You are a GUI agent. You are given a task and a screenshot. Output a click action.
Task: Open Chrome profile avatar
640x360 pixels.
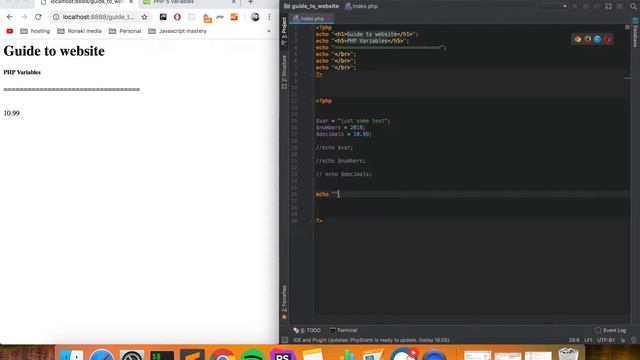tap(255, 17)
